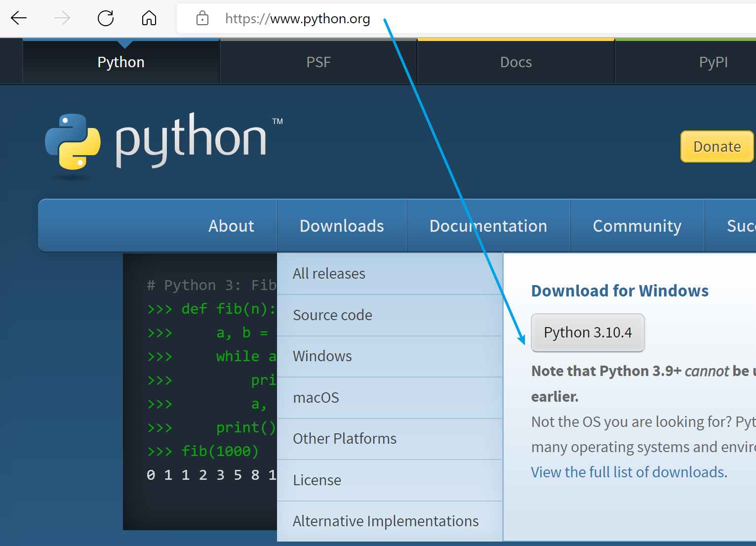Select the Python top tab
The width and height of the screenshot is (756, 546).
[x=121, y=62]
